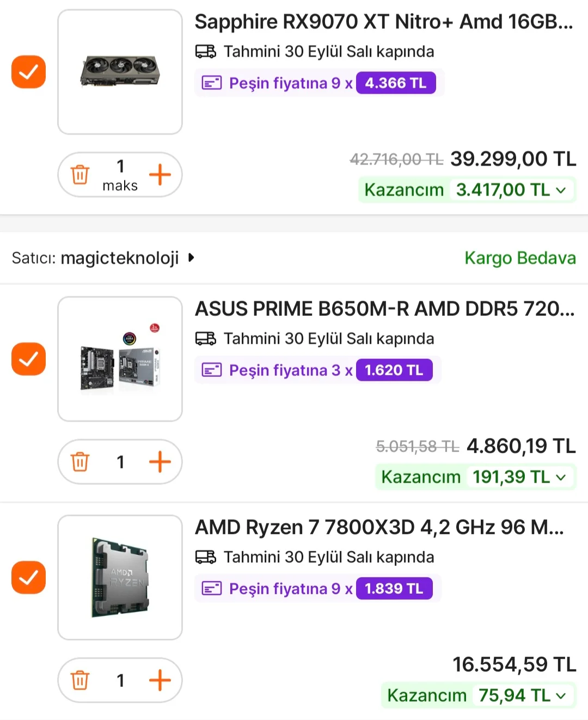Toggle the AMD Ryzen 7 7800X3D checkbox

coord(28,577)
